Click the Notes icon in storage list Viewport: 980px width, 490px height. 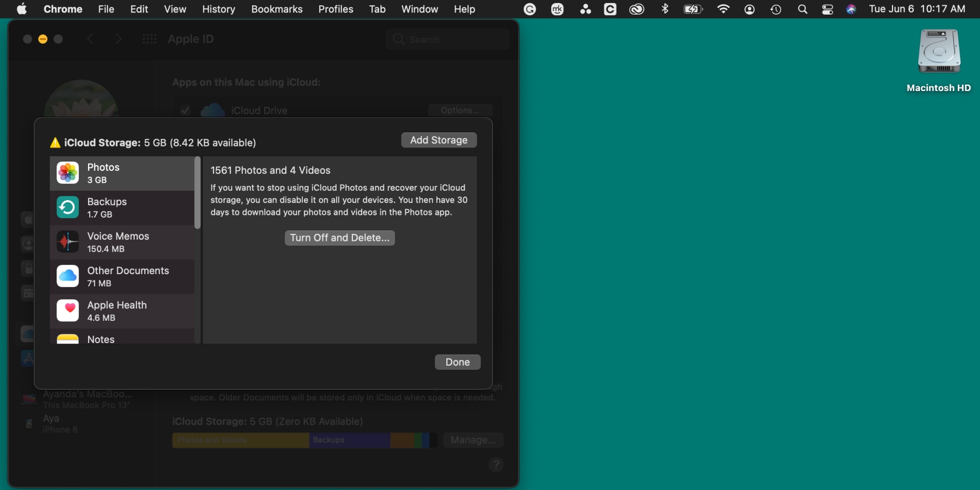click(x=68, y=339)
